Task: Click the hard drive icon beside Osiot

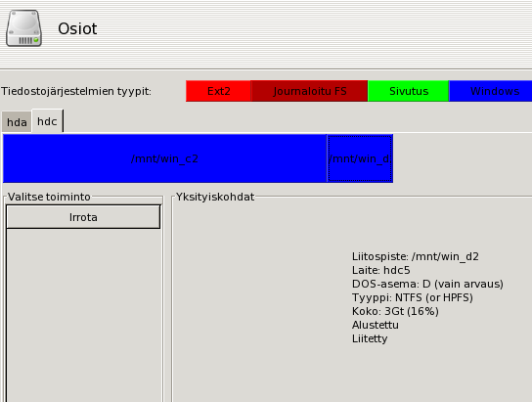Action: tap(23, 28)
